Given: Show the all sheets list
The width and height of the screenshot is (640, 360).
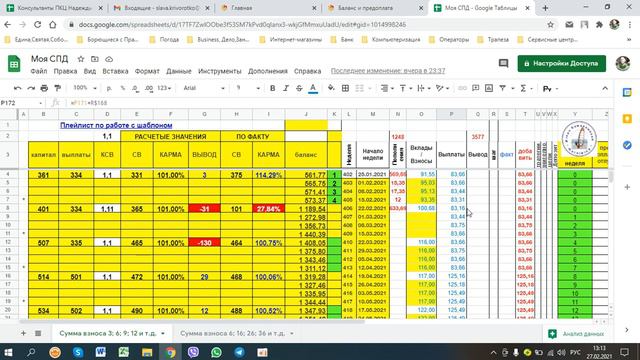Looking at the screenshot, I should [x=38, y=333].
